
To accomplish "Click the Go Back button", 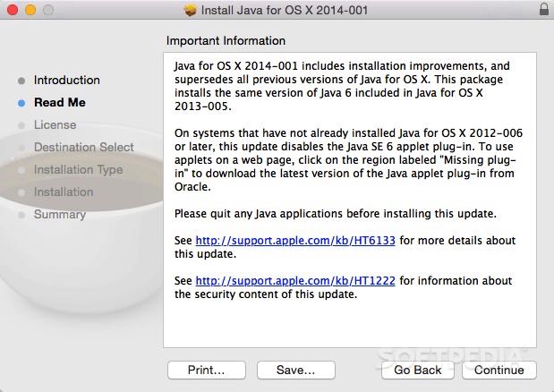I will click(417, 370).
